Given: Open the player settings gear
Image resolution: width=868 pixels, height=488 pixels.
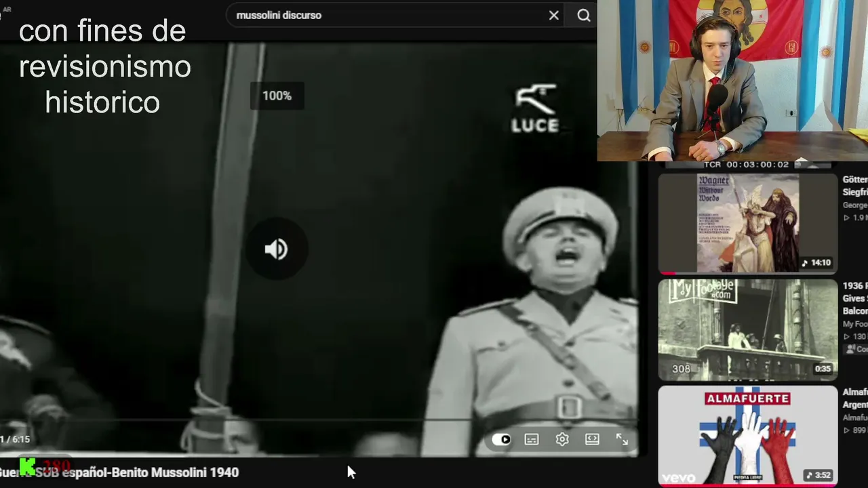Looking at the screenshot, I should pos(562,439).
